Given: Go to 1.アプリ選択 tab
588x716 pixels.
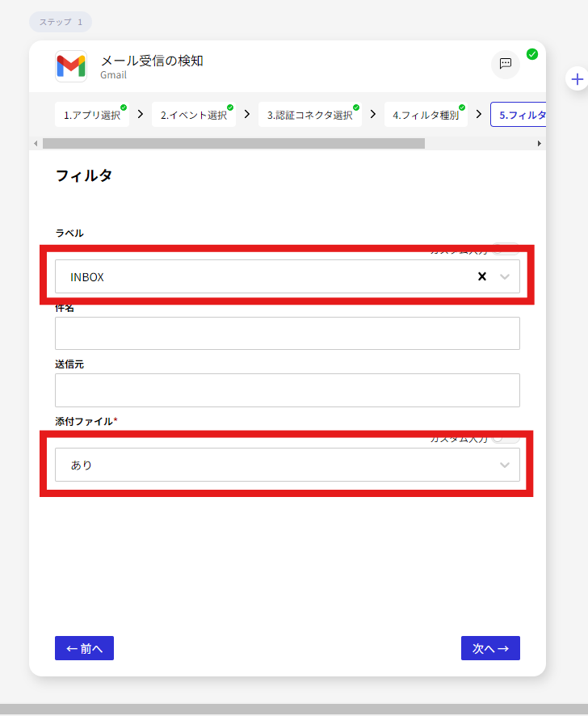Looking at the screenshot, I should click(92, 115).
